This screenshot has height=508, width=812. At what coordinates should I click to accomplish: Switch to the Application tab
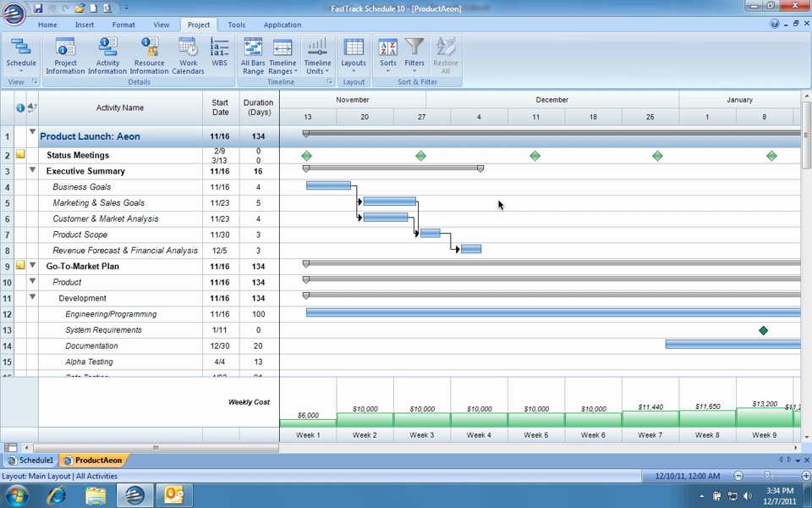[x=283, y=25]
